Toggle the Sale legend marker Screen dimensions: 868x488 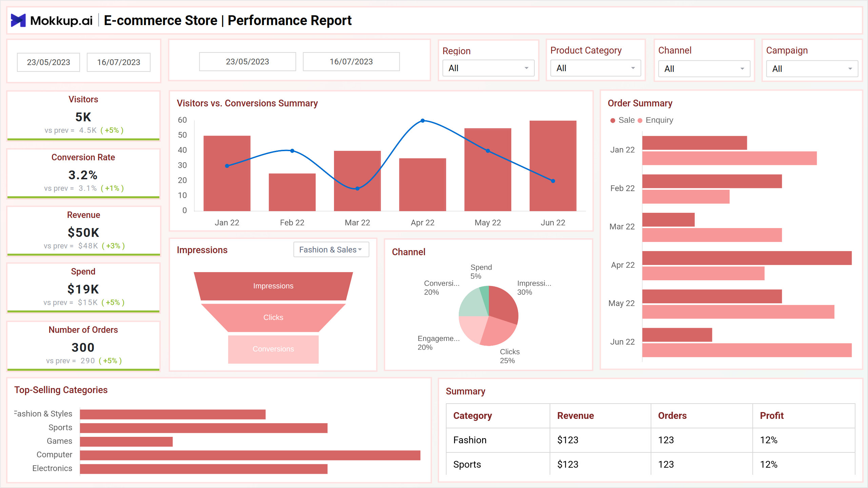click(613, 121)
